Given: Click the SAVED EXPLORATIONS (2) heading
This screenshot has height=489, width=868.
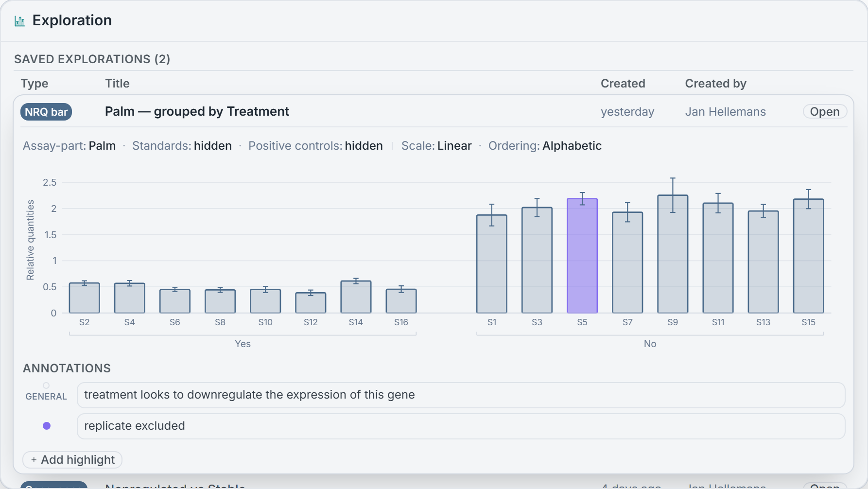Looking at the screenshot, I should [92, 59].
